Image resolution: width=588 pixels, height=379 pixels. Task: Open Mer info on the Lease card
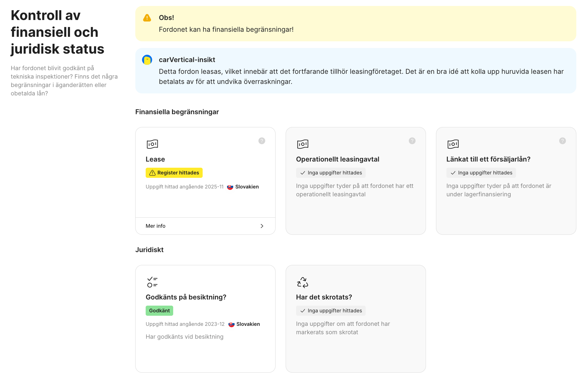(205, 226)
